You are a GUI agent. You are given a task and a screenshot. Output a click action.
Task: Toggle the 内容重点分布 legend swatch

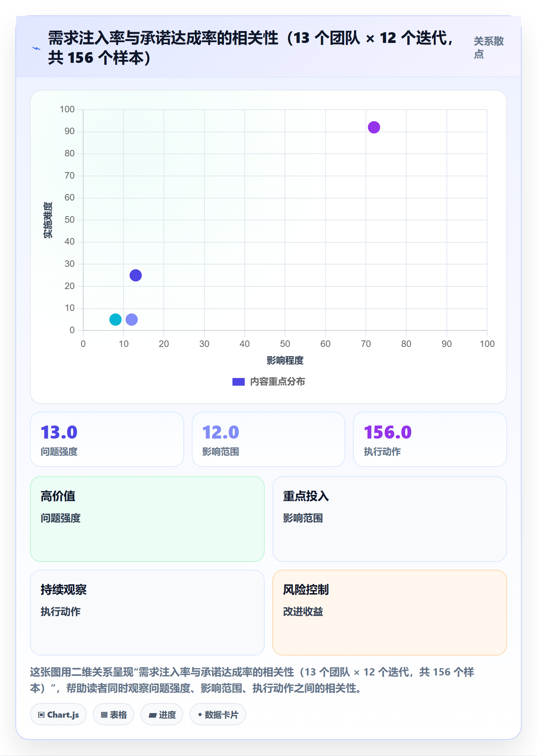(238, 382)
